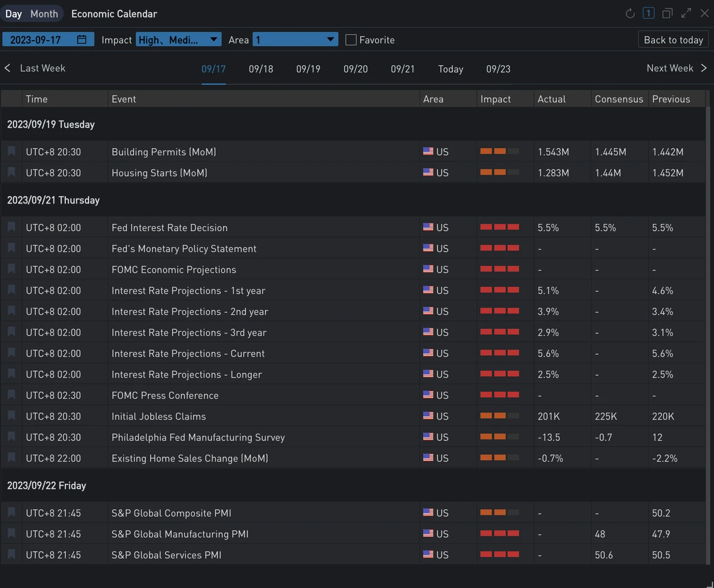This screenshot has width=714, height=588.
Task: Go to Next Week using the chevron
Action: tap(703, 68)
